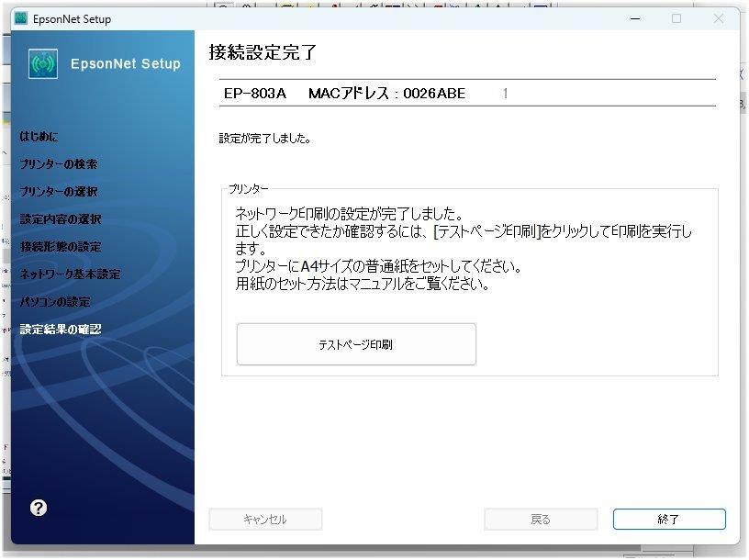
Task: Select プリンターの検索 step in sidebar
Action: point(58,164)
